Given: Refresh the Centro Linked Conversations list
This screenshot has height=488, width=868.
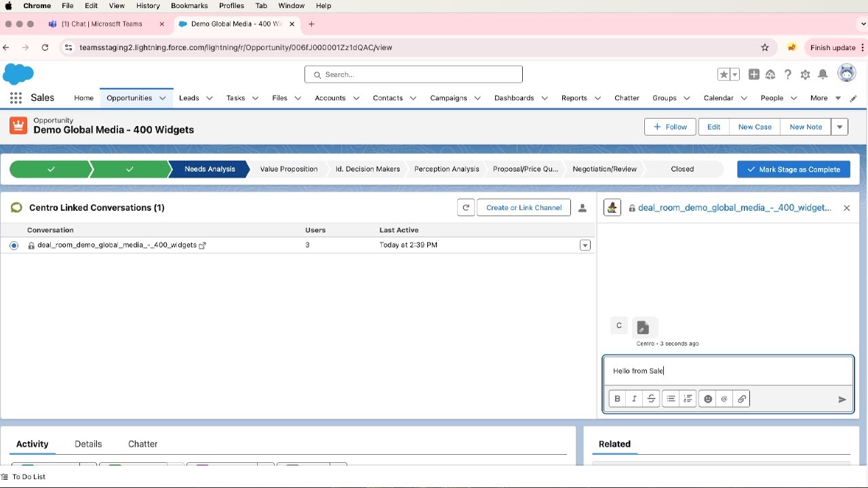Looking at the screenshot, I should (x=465, y=208).
